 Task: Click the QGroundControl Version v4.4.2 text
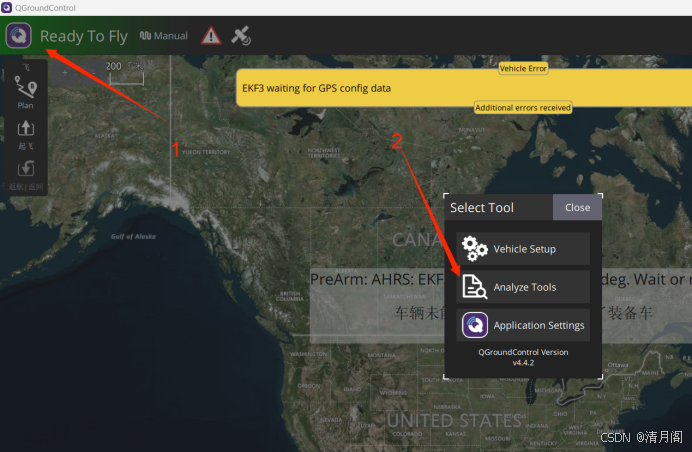(x=523, y=358)
